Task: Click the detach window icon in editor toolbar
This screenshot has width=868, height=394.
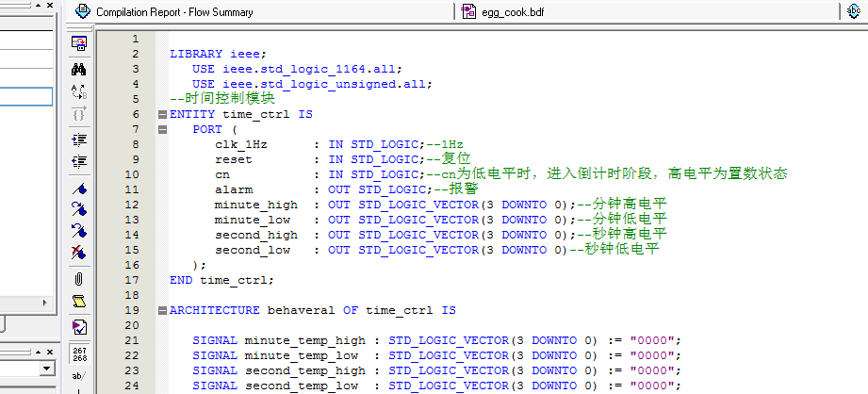Action: coord(79,43)
